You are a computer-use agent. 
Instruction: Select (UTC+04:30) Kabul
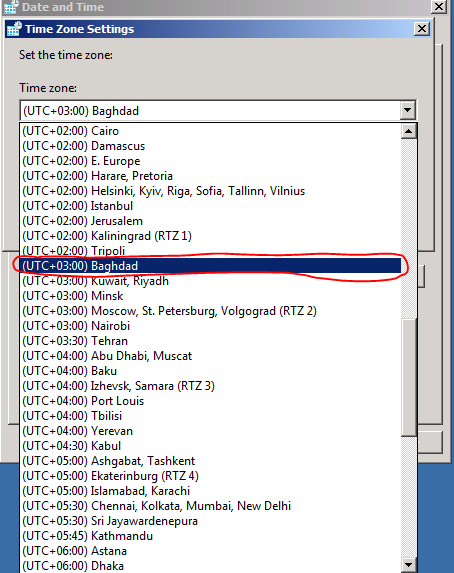click(x=211, y=445)
